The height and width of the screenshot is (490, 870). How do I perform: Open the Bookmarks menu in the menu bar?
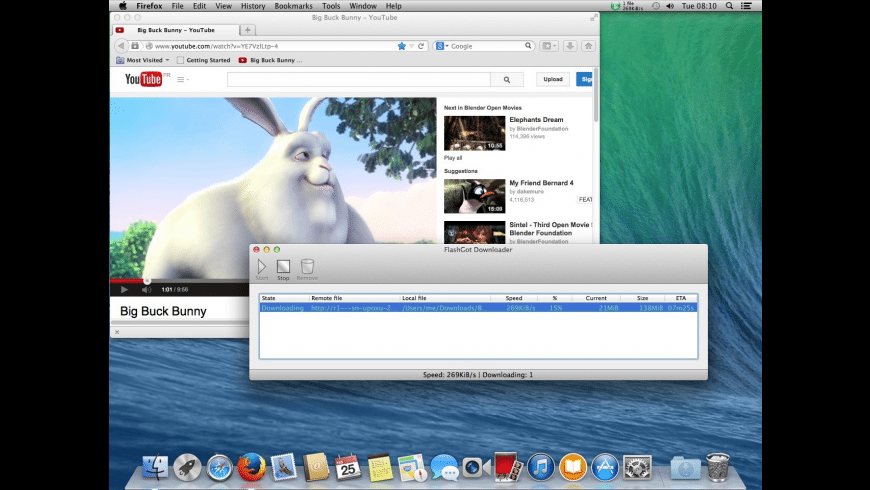(x=293, y=6)
